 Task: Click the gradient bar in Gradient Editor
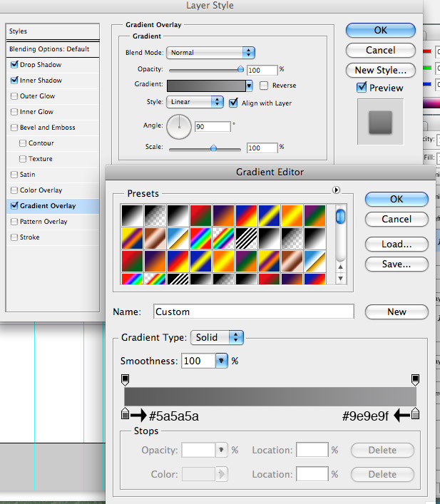270,396
